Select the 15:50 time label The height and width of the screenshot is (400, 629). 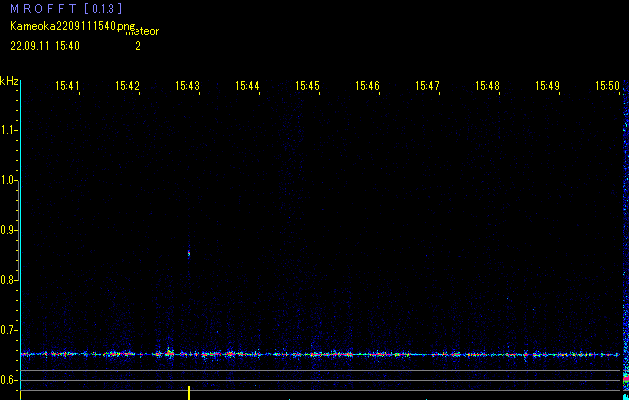coord(607,86)
